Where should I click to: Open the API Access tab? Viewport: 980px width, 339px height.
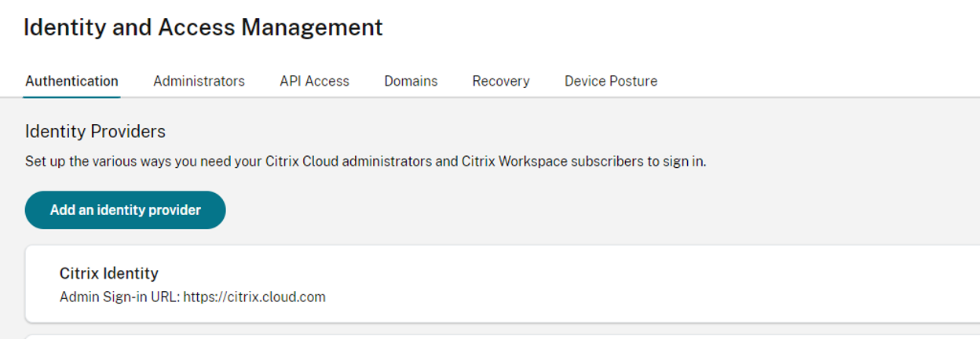click(314, 81)
